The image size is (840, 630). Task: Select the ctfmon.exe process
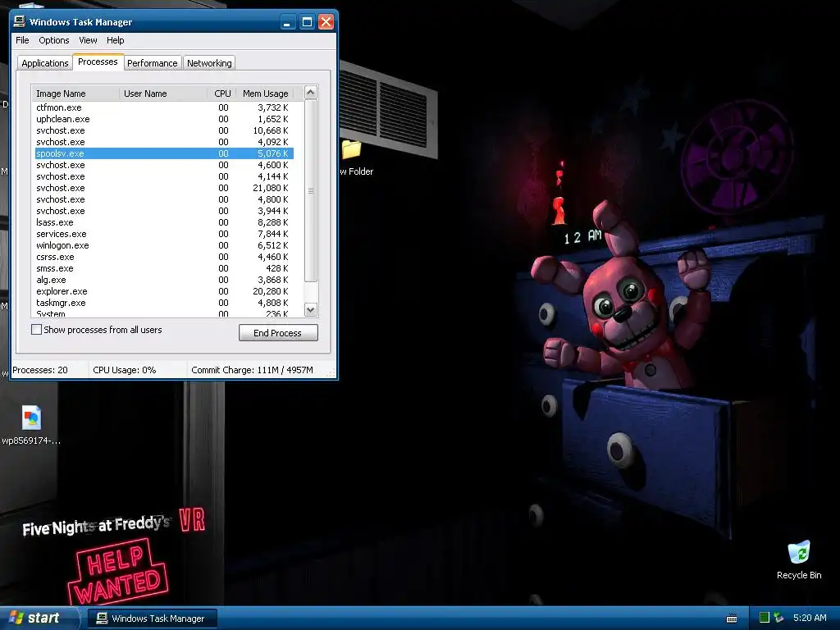[x=163, y=107]
